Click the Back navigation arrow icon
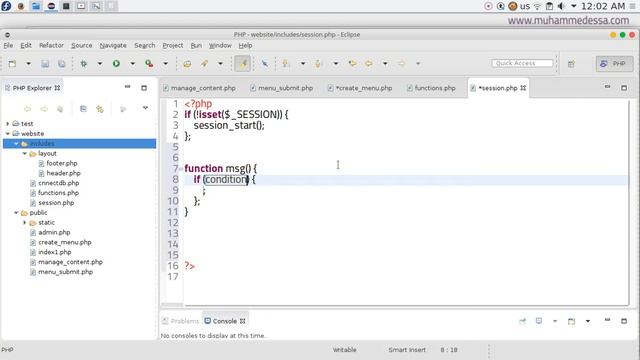640x360 pixels. click(369, 64)
